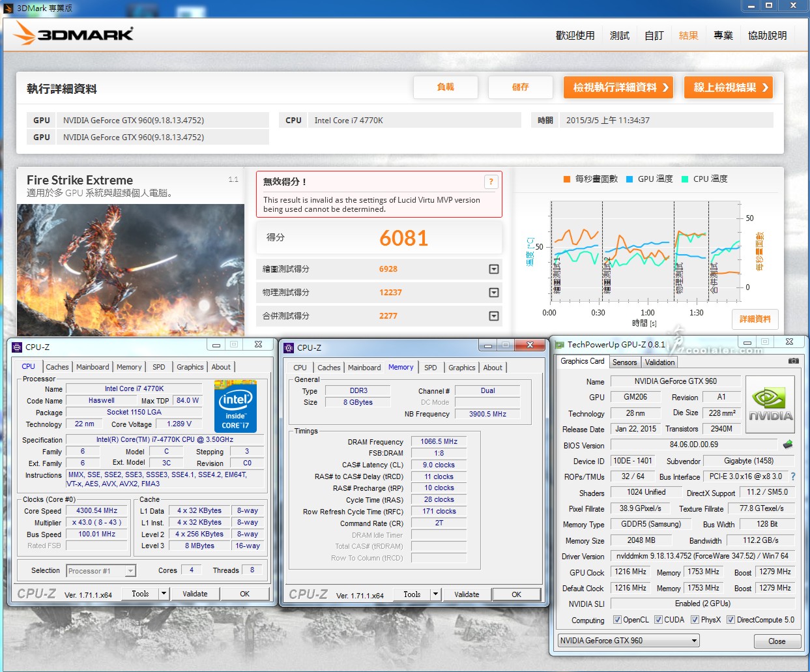Click the Bus Interface question mark in GPU-Z

click(x=793, y=476)
